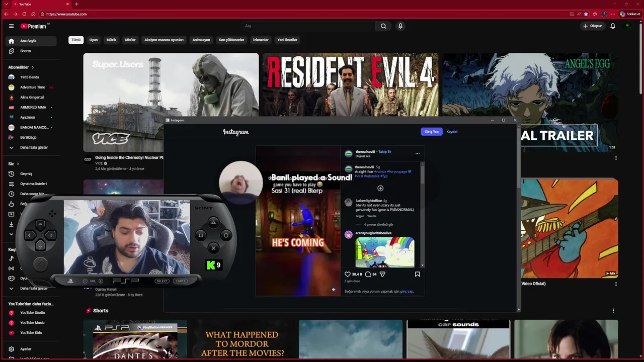Viewport: 644px width, 362px height.
Task: Select the Son yüklenenler chip
Action: pyautogui.click(x=231, y=40)
